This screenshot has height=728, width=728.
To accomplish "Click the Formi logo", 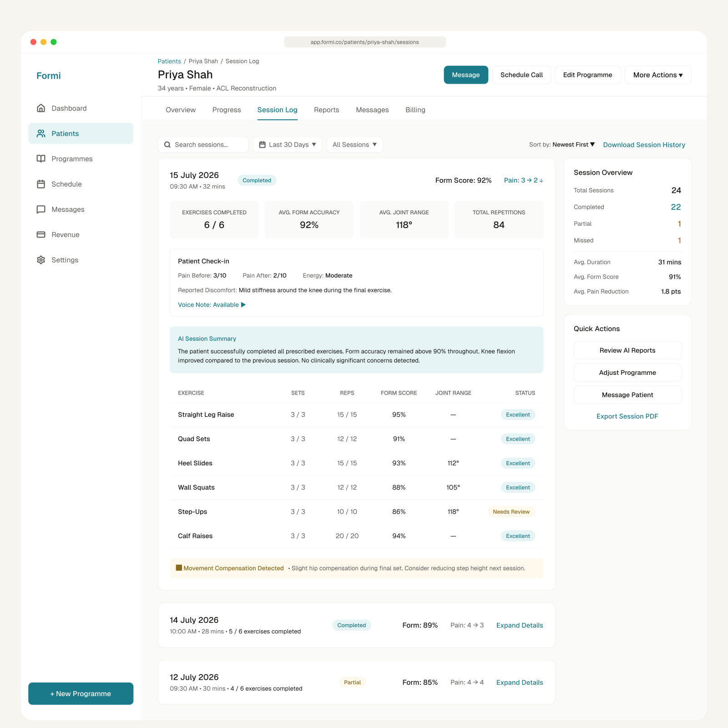I will pyautogui.click(x=49, y=76).
